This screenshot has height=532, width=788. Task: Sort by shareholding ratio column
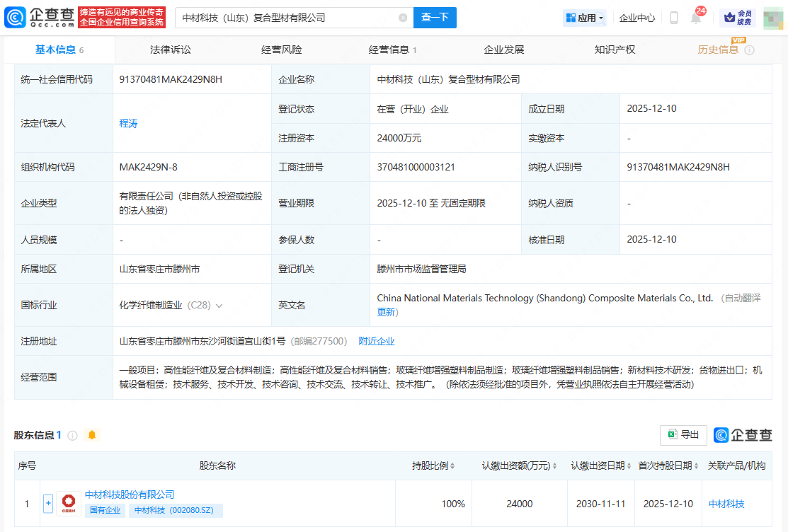[433, 466]
